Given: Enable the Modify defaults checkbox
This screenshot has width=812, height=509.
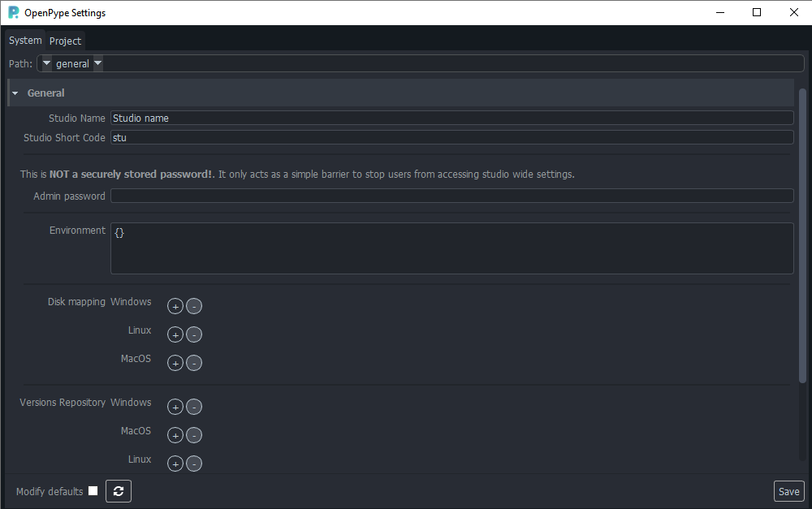Looking at the screenshot, I should [93, 490].
